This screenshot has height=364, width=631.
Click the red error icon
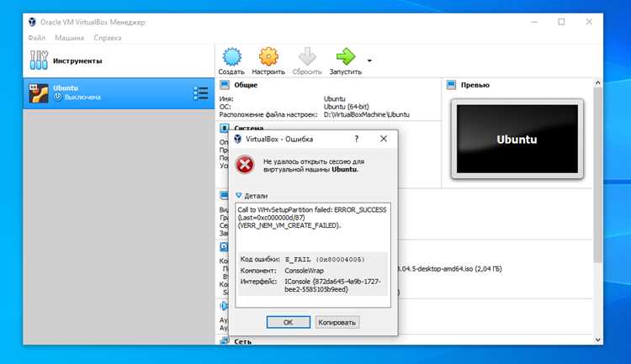(x=245, y=165)
